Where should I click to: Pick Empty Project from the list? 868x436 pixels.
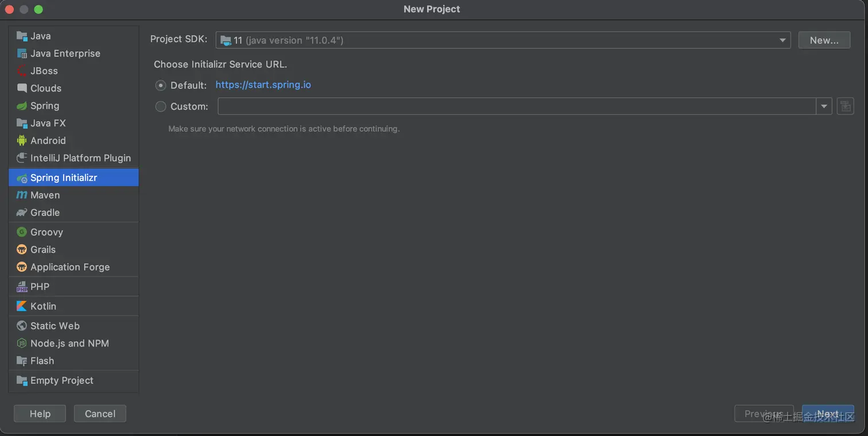coord(73,380)
